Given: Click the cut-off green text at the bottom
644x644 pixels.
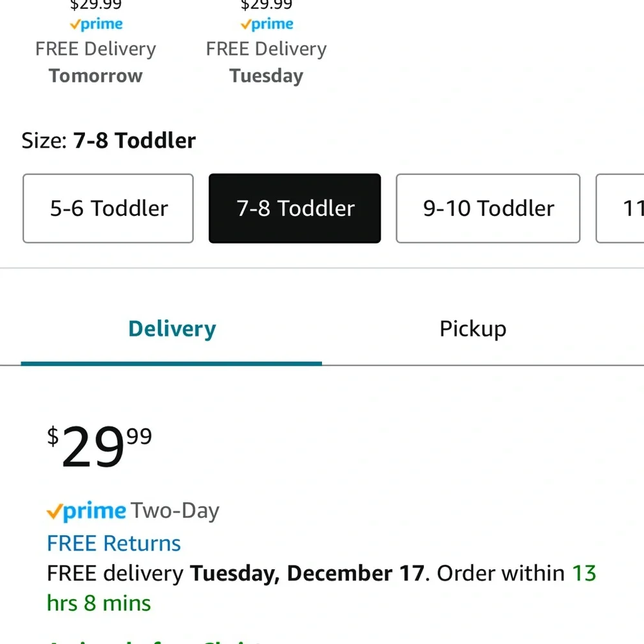Looking at the screenshot, I should [x=156, y=641].
